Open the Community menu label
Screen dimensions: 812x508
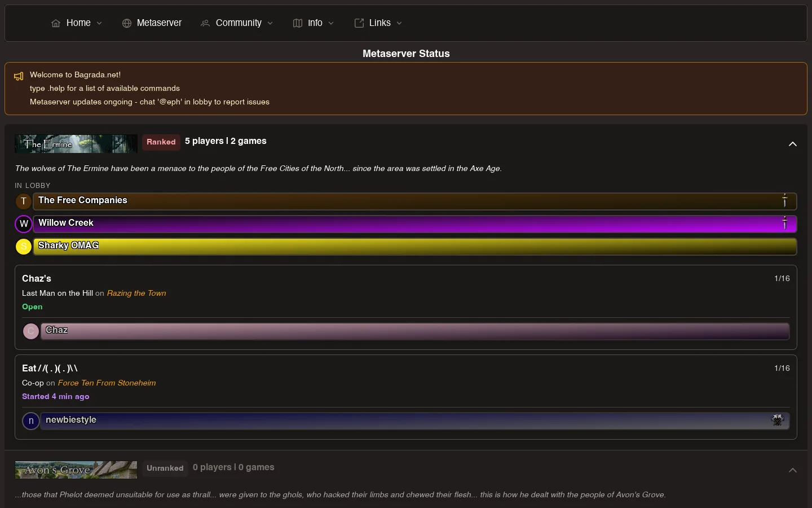tap(239, 23)
